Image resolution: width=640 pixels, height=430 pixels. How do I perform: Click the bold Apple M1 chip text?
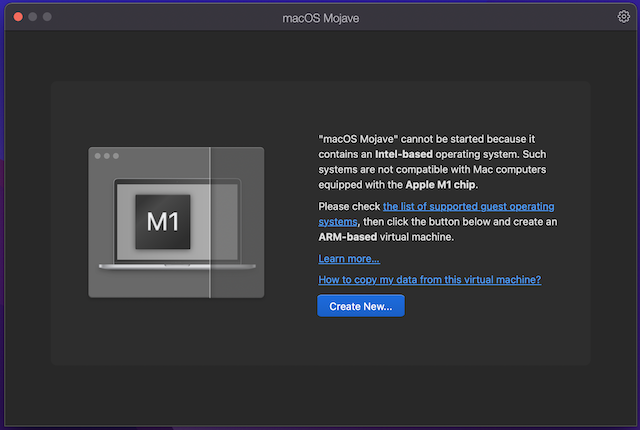click(440, 185)
